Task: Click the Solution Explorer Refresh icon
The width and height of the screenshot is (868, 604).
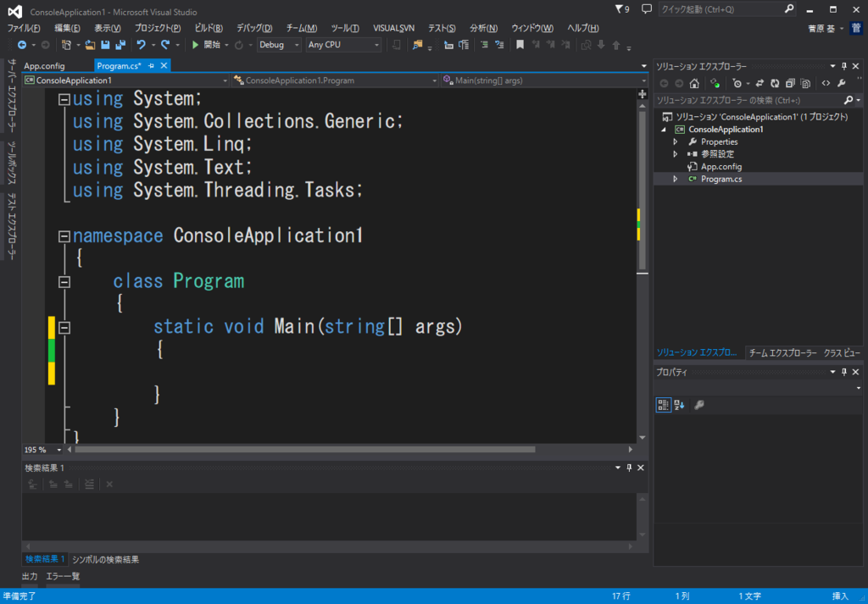Action: [775, 84]
